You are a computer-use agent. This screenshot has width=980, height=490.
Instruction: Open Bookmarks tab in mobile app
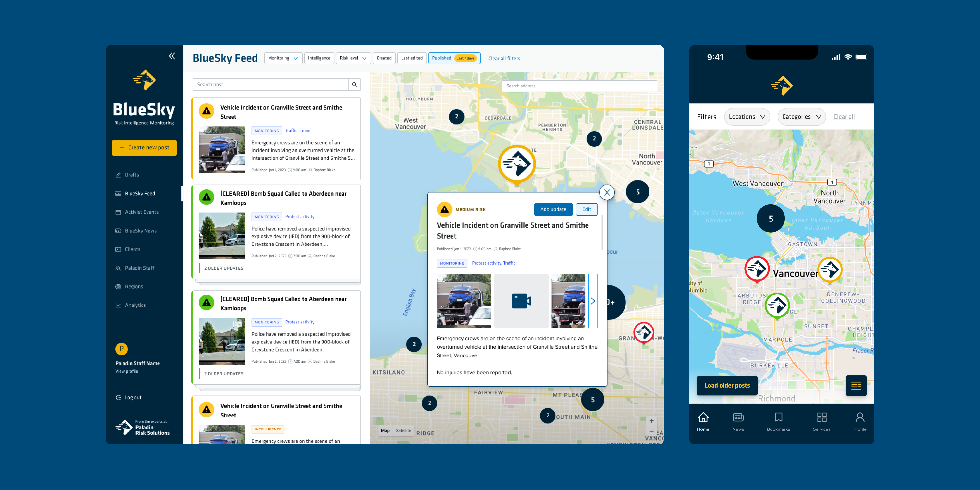778,422
